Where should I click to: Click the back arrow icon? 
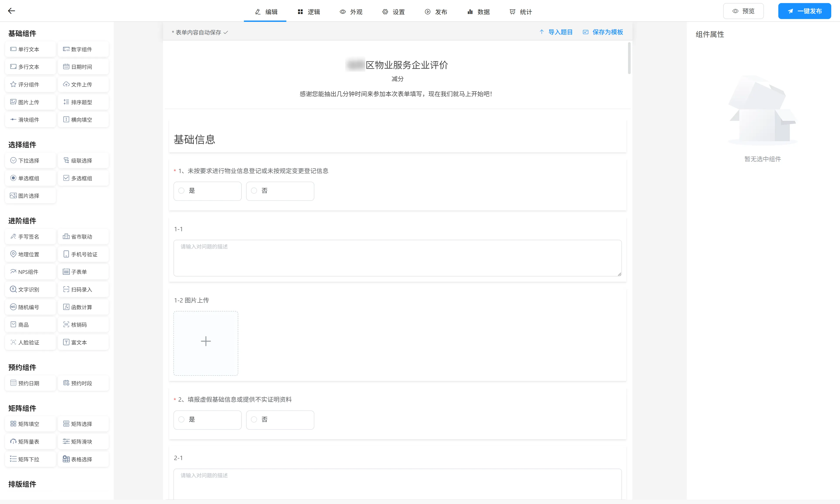pyautogui.click(x=12, y=11)
